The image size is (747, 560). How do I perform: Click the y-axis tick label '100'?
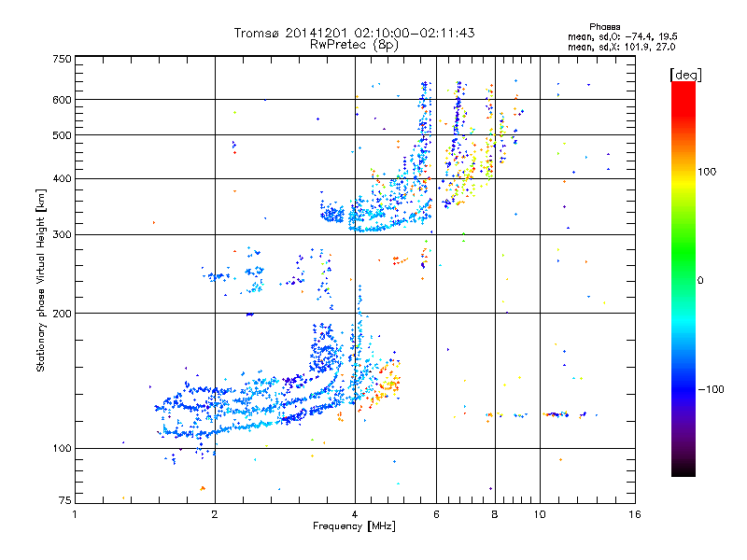(62, 449)
